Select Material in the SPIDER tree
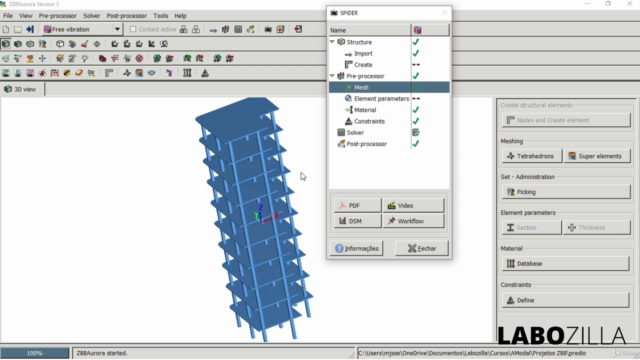The image size is (640, 360). tap(364, 110)
